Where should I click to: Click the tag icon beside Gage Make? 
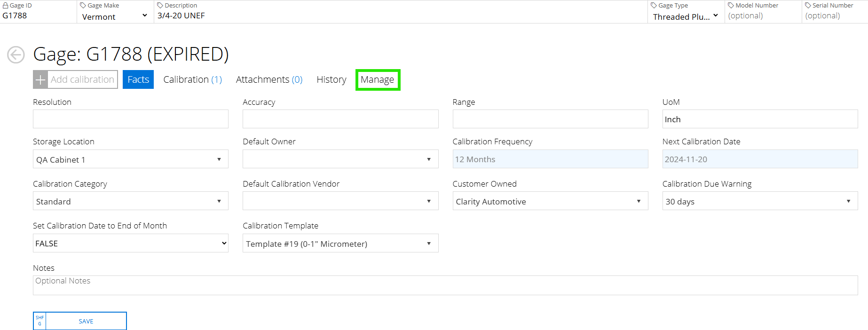pyautogui.click(x=83, y=5)
